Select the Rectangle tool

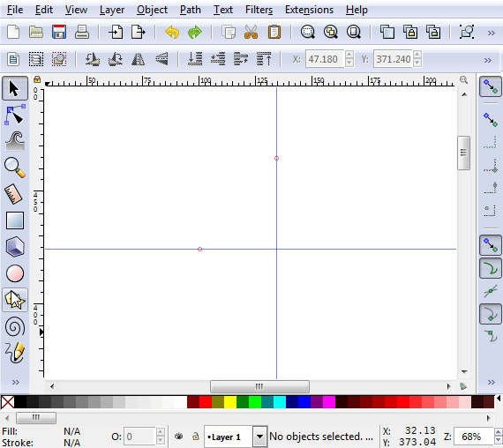pyautogui.click(x=15, y=220)
